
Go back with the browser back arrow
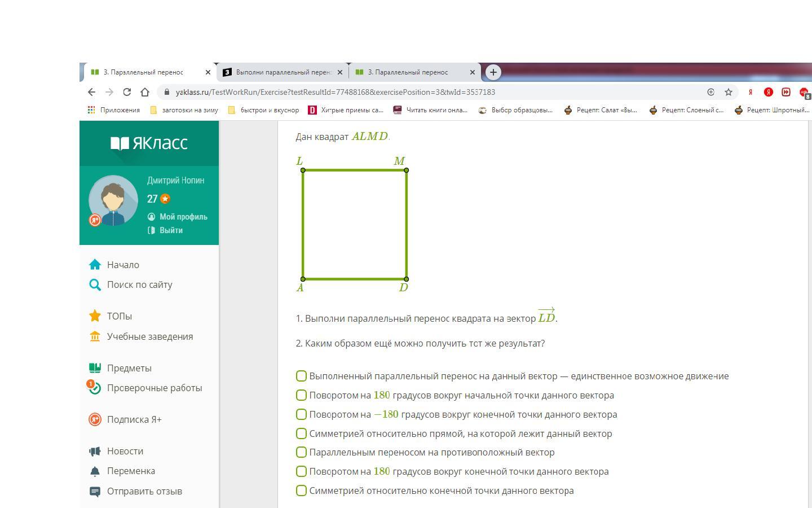click(91, 92)
